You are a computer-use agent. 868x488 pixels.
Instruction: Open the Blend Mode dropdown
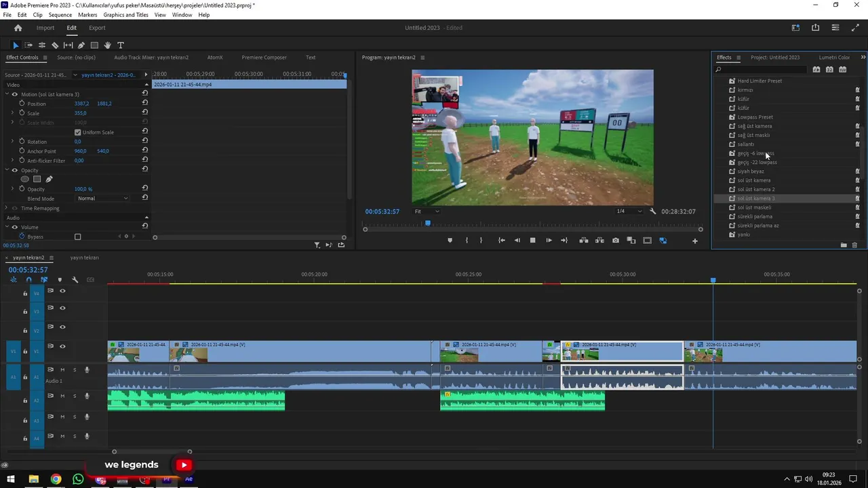102,198
